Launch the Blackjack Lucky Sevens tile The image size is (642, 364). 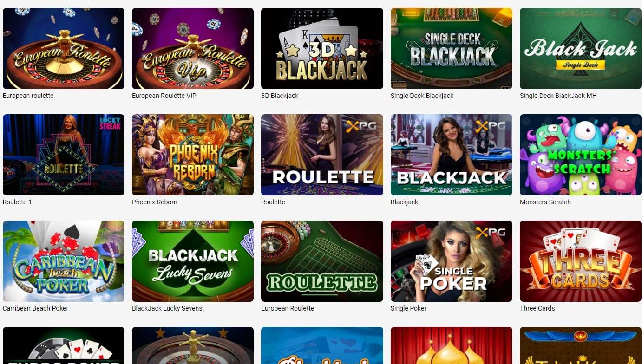[x=193, y=261]
